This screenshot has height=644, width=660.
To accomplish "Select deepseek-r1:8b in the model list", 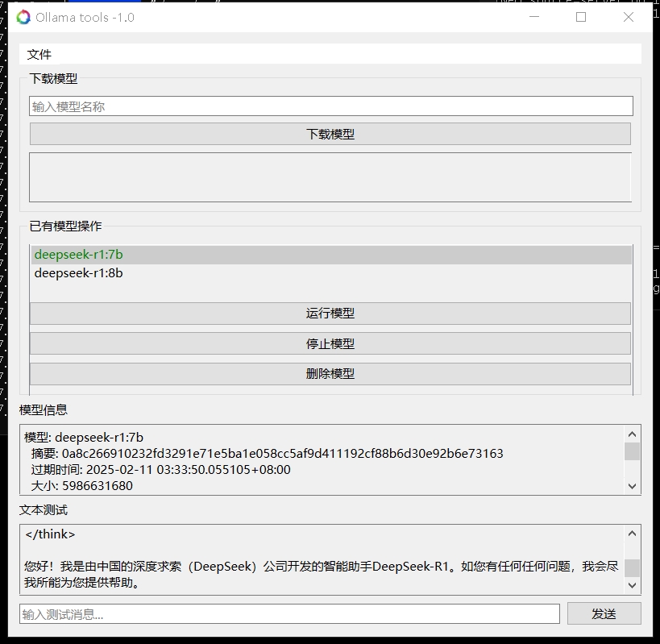I will 331,273.
